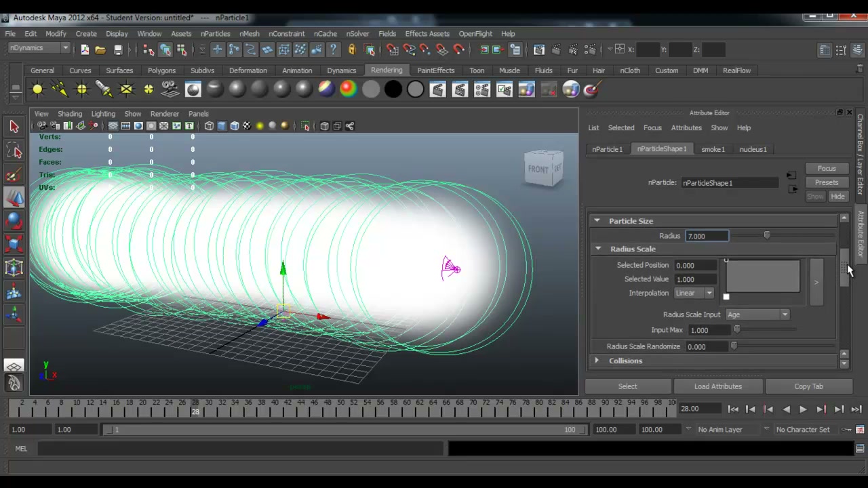868x488 pixels.
Task: Click the Copy Tab button
Action: (x=808, y=386)
